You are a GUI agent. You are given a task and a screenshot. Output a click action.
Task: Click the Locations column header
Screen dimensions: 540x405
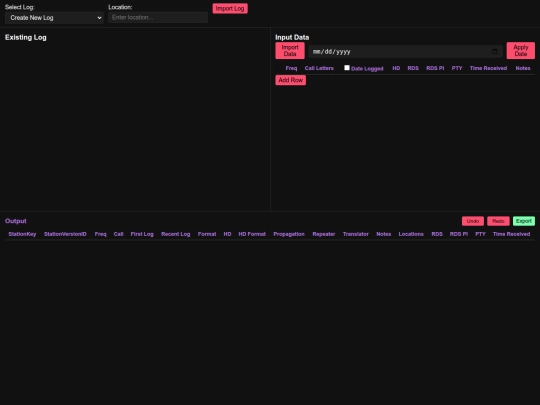coord(411,234)
